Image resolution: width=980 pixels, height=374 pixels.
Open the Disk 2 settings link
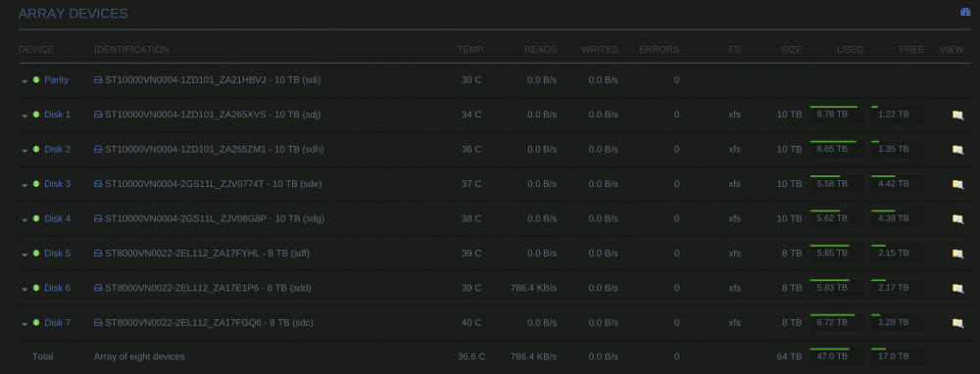point(58,149)
